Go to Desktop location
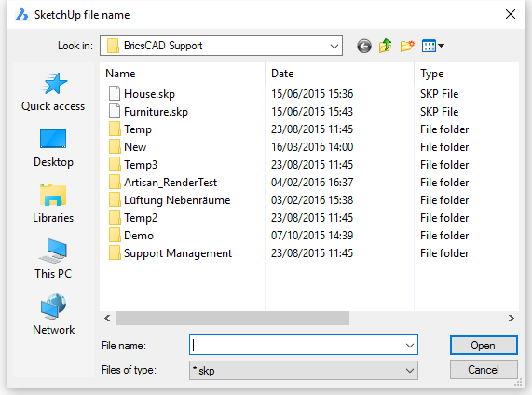This screenshot has width=532, height=395. click(x=53, y=148)
